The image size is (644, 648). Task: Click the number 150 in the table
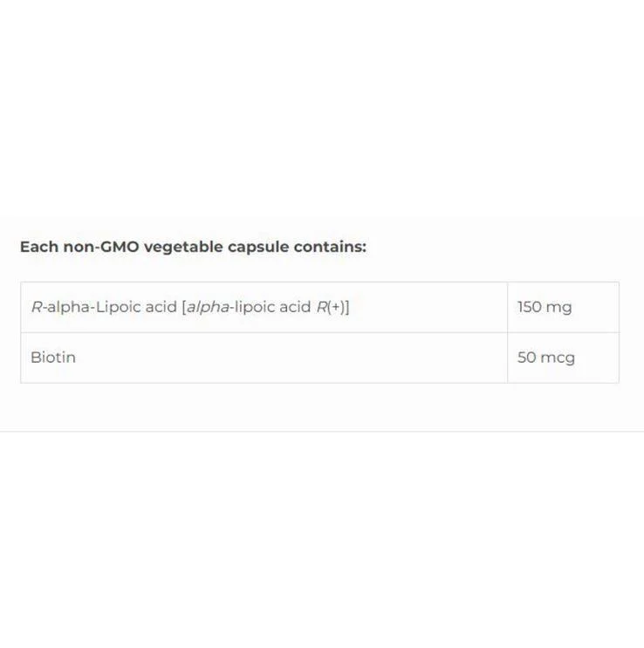[x=530, y=307]
